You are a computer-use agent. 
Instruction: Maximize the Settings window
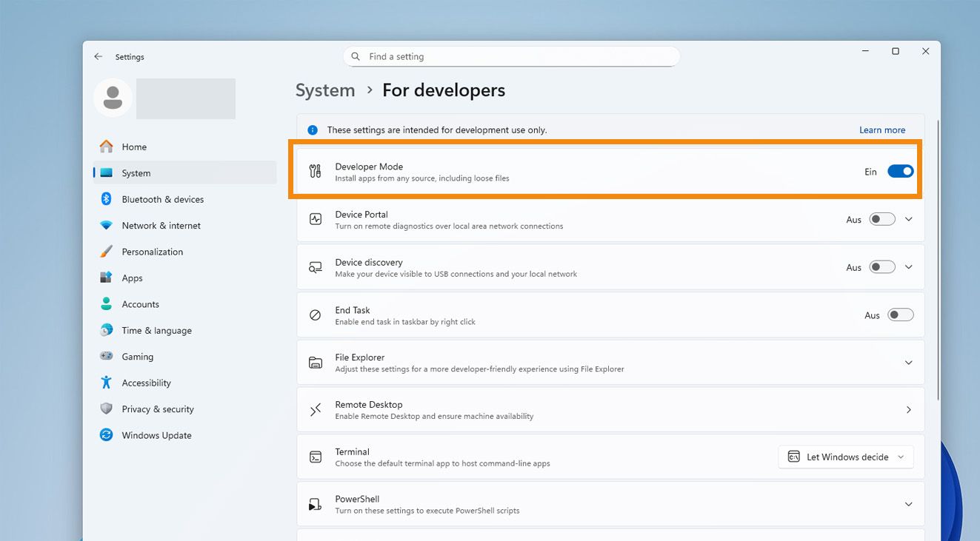pyautogui.click(x=896, y=51)
